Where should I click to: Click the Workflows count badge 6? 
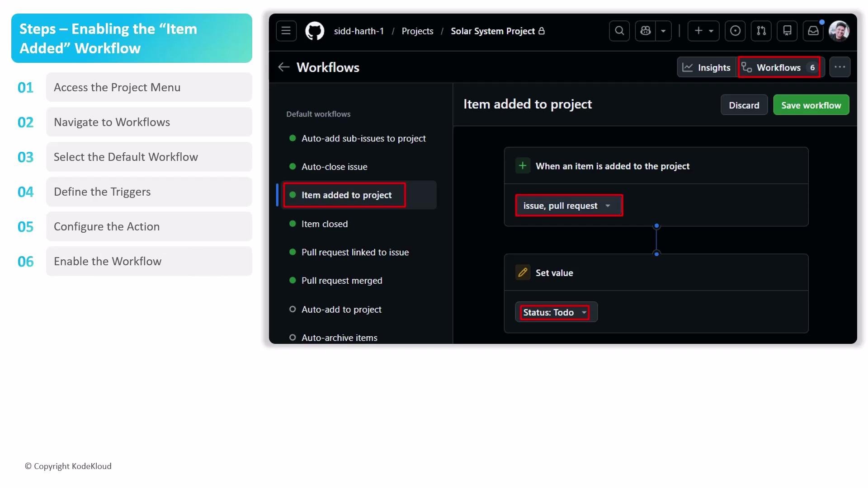(x=812, y=67)
